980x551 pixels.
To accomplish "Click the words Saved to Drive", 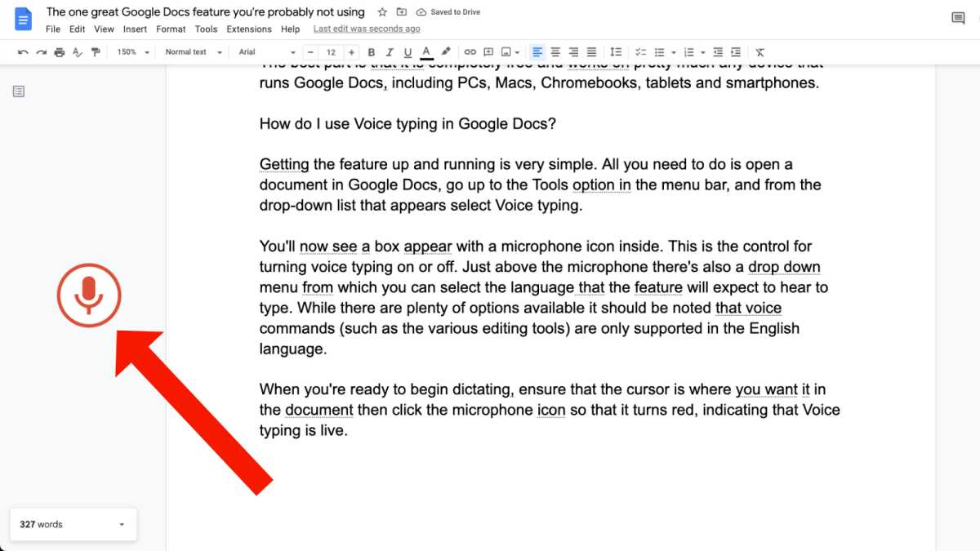I will [x=455, y=12].
